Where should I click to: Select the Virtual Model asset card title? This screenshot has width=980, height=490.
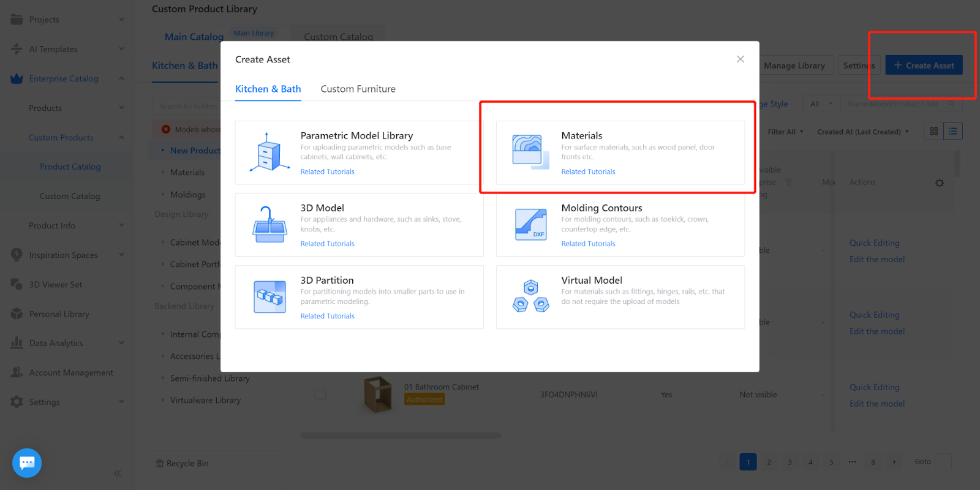coord(592,280)
